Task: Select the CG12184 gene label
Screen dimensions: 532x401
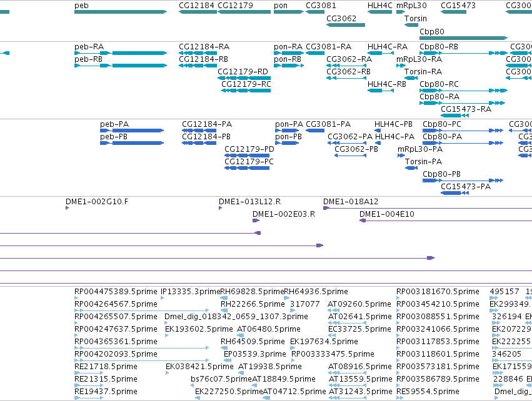Action: (196, 6)
